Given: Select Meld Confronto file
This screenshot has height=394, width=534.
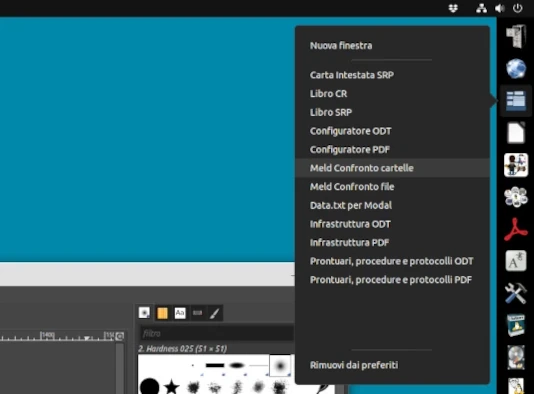Looking at the screenshot, I should tap(392, 187).
